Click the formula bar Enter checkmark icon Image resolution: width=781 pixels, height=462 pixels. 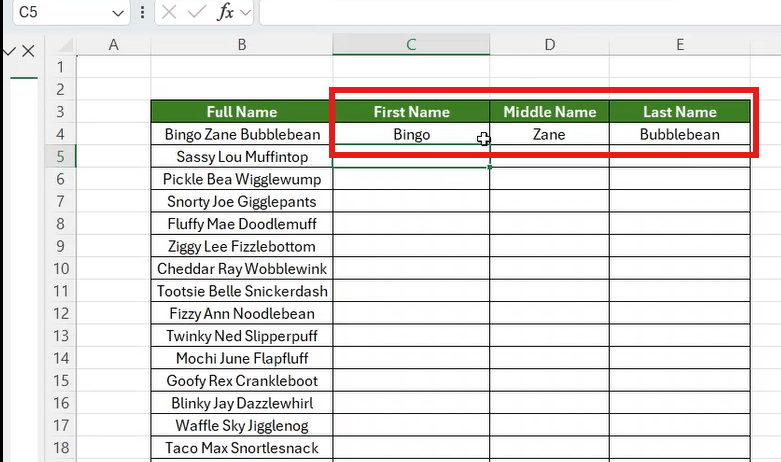[x=197, y=12]
